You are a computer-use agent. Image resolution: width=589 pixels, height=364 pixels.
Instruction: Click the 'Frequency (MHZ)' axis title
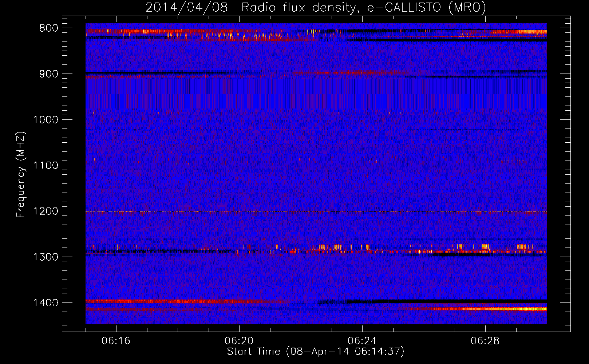21,174
